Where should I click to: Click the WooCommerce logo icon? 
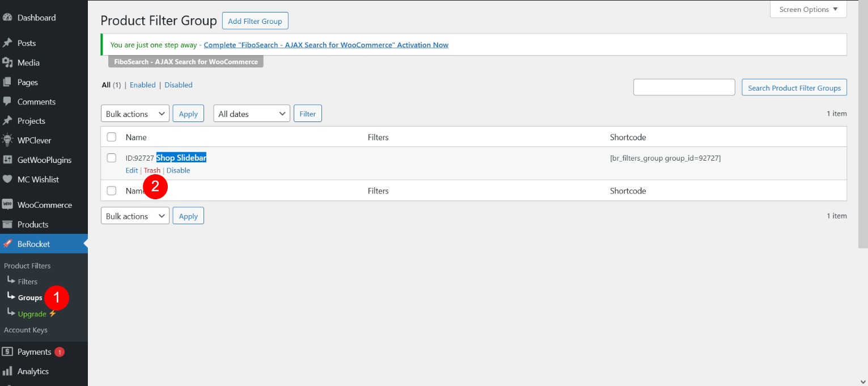tap(7, 205)
